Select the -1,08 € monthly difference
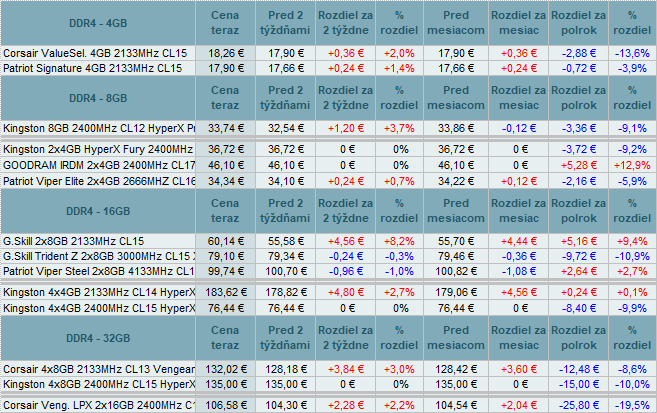The image size is (657, 413). tap(519, 271)
